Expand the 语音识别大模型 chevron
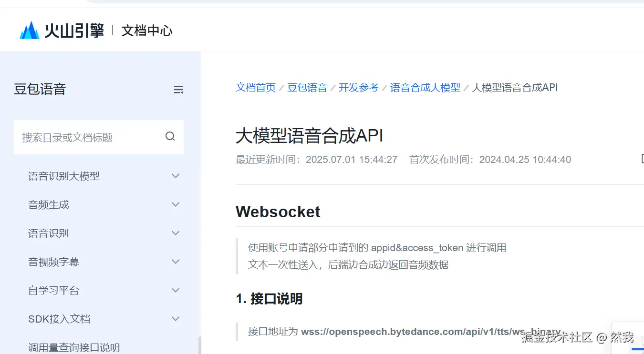Screen dimensions: 644x354 coord(176,176)
